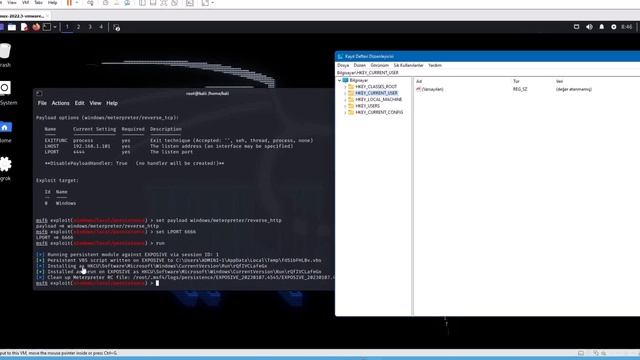Viewport: 640px width, 360px height.
Task: Select the kali-linux VMware tab
Action: (22, 16)
